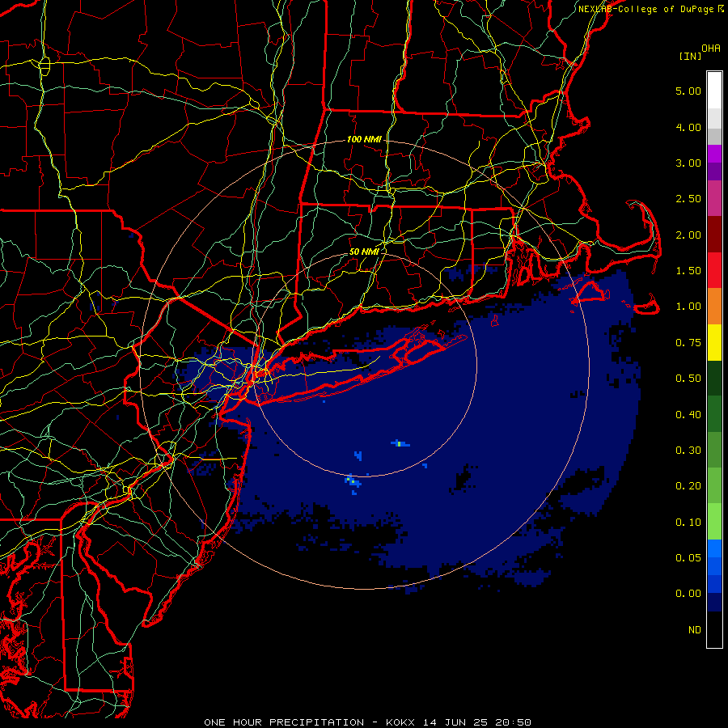Pick the pink swatch beside 2.50
Viewport: 728px width, 728px height.
(x=714, y=199)
